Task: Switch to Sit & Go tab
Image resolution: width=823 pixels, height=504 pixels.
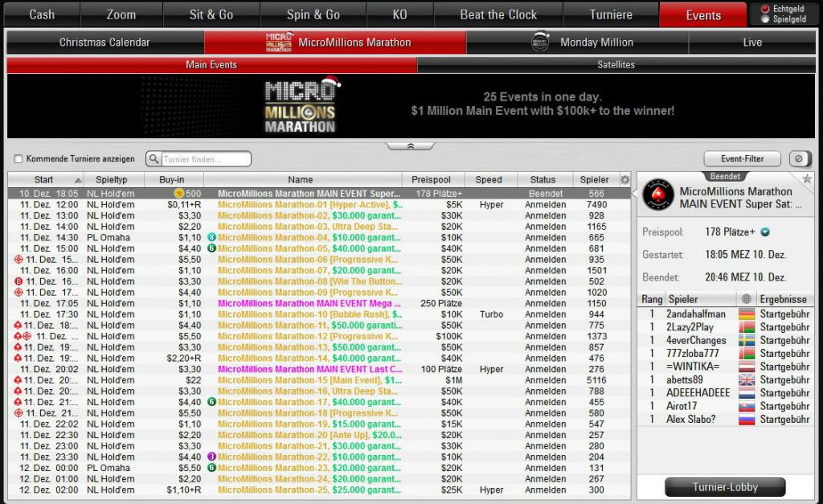Action: pos(211,14)
